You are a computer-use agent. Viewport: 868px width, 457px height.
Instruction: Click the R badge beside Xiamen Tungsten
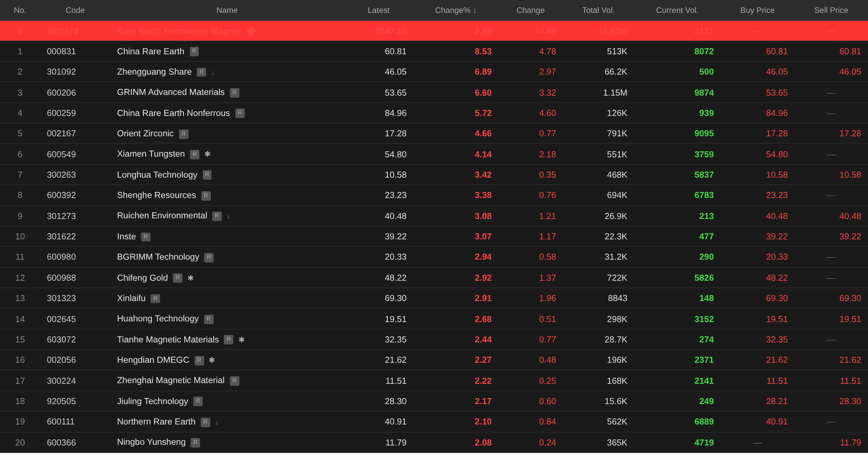[195, 155]
